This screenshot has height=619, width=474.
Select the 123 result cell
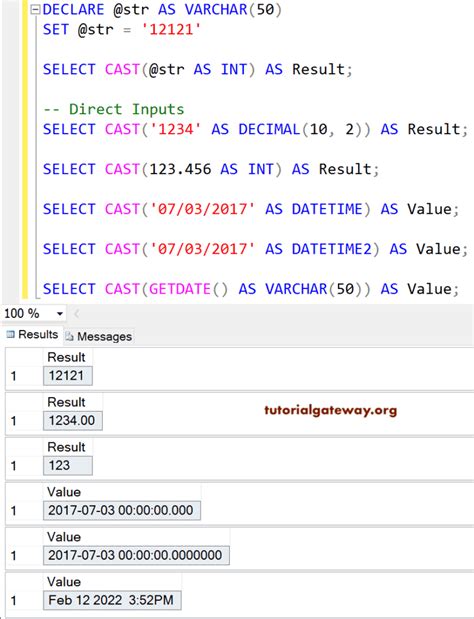[68, 465]
